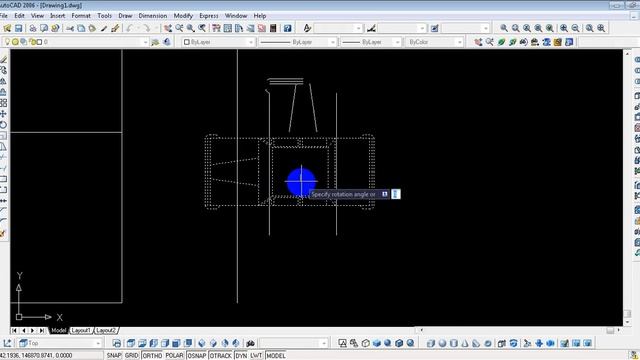Toggle LWT lineweight display in status bar
The height and width of the screenshot is (360, 640).
point(256,356)
